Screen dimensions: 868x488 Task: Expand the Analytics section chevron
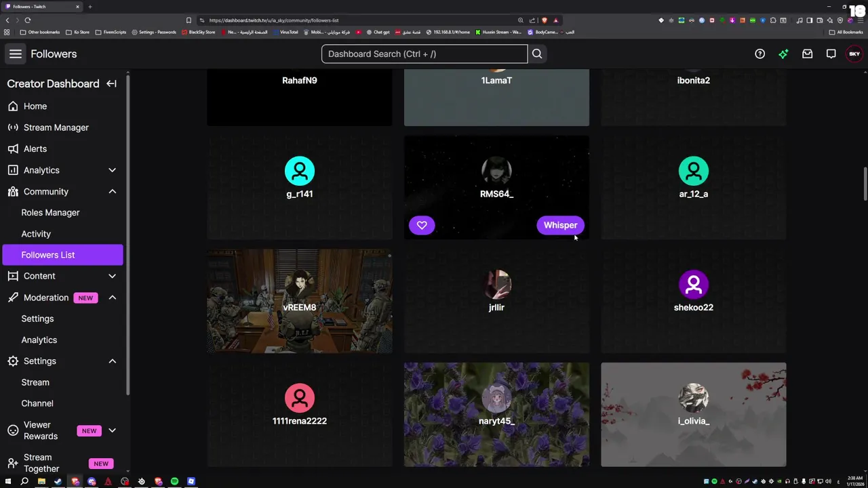pos(112,170)
